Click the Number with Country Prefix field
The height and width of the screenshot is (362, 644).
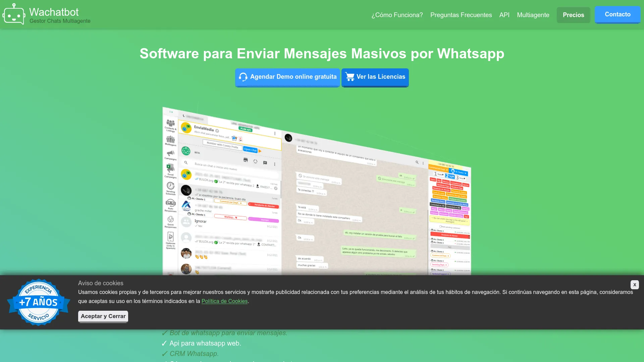pos(222,145)
